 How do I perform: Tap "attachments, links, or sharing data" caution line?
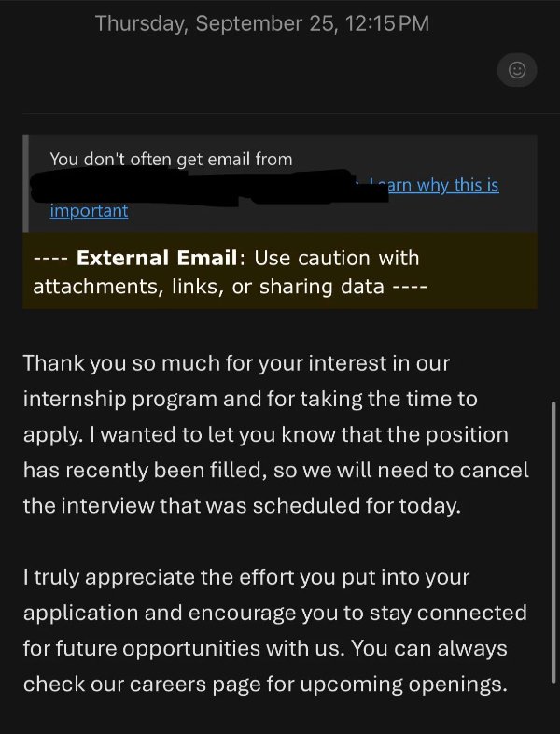(208, 286)
